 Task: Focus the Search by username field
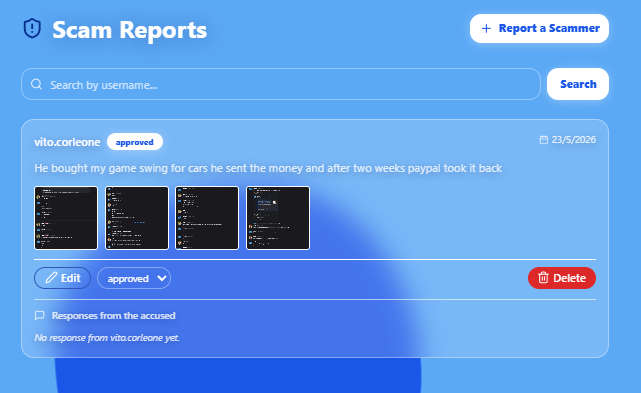281,84
